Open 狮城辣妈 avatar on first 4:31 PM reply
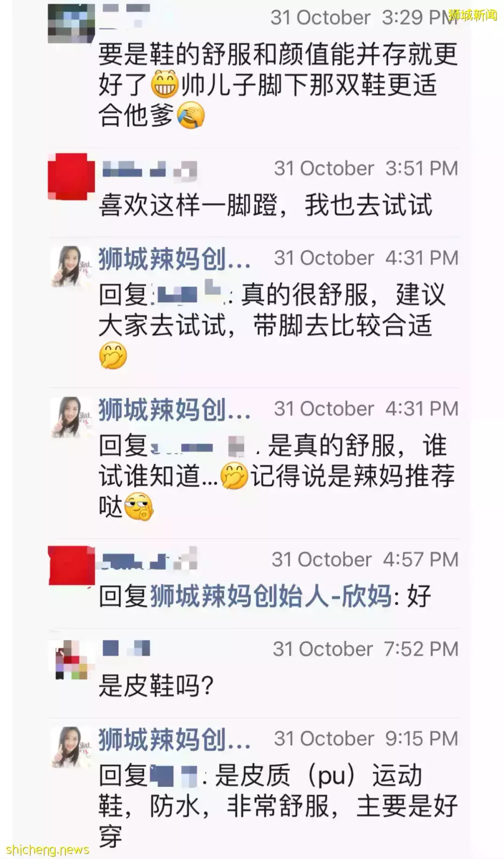This screenshot has height=859, width=504. tap(71, 266)
